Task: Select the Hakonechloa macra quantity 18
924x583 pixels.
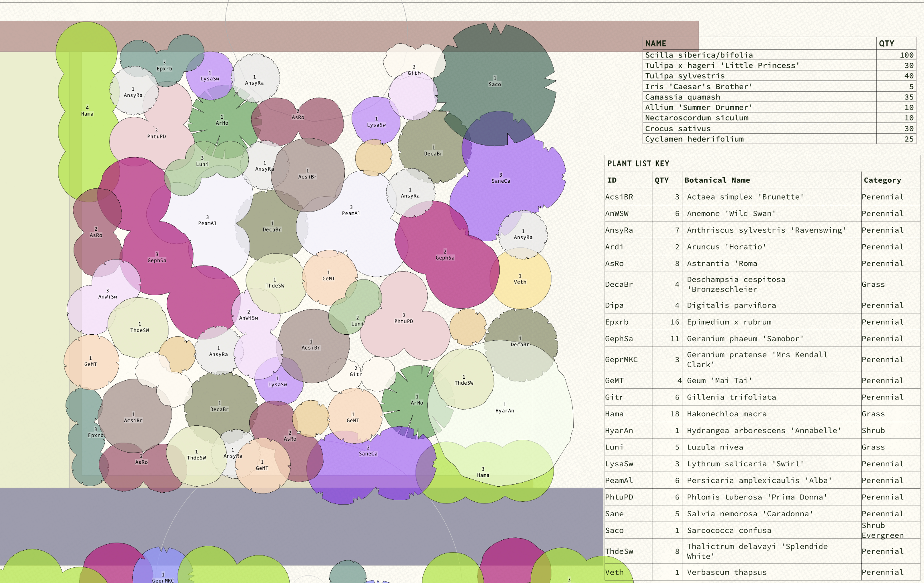Action: [675, 414]
